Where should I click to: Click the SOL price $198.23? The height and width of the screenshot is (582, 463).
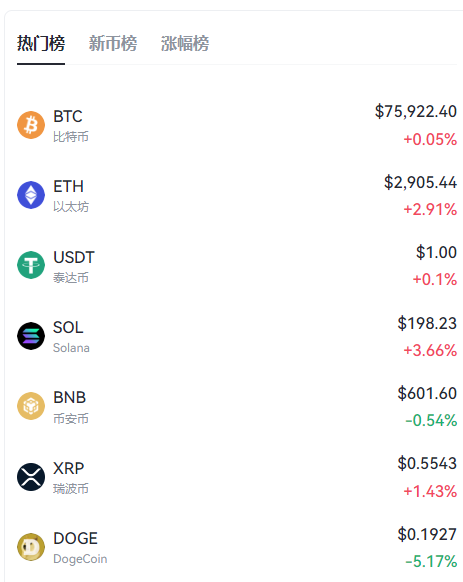(x=427, y=323)
